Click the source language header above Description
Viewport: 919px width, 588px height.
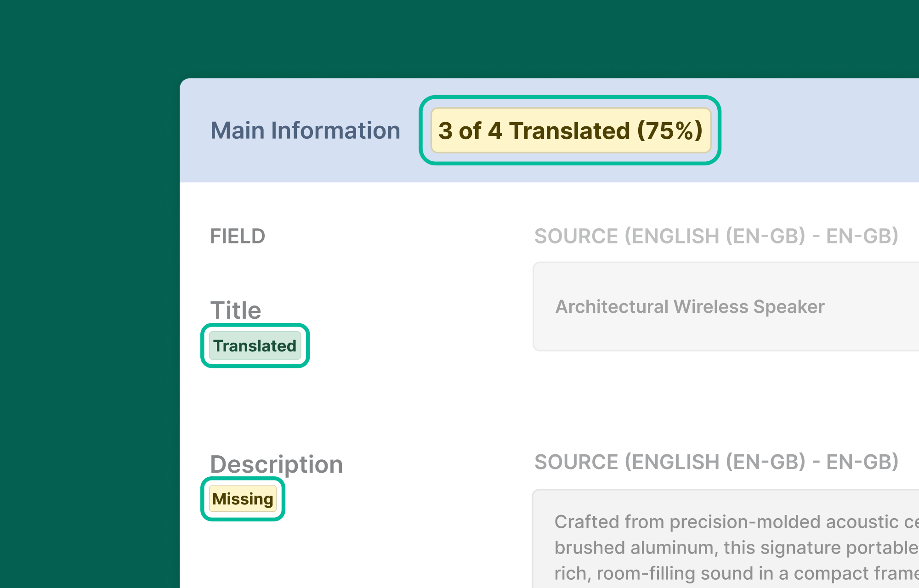tap(716, 462)
